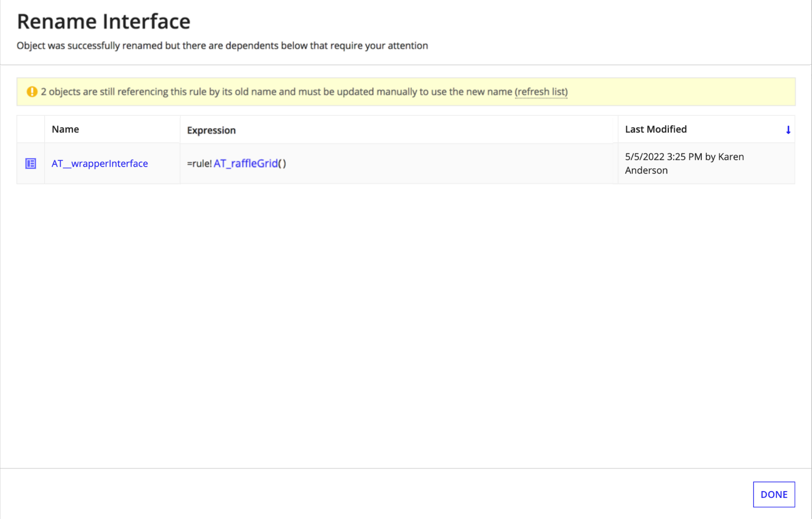Image resolution: width=812 pixels, height=519 pixels.
Task: Click the 2 objects still referencing warning text
Action: coord(277,92)
